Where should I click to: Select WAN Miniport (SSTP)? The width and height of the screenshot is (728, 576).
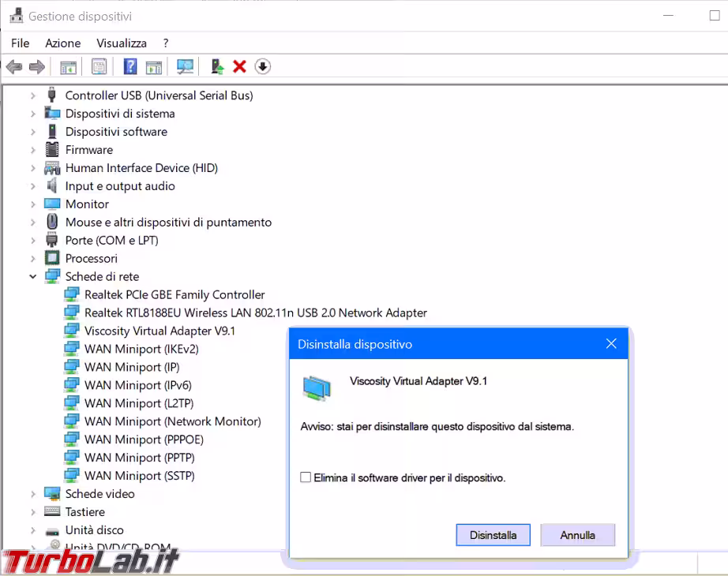[139, 476]
